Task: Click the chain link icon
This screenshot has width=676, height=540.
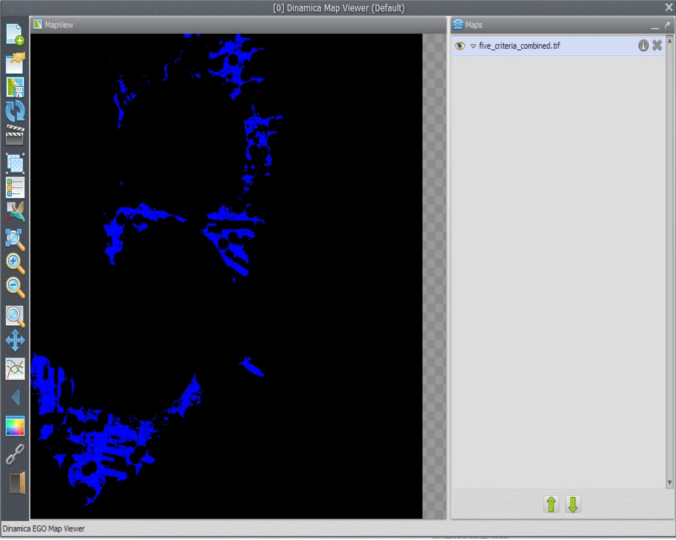Action: point(15,454)
